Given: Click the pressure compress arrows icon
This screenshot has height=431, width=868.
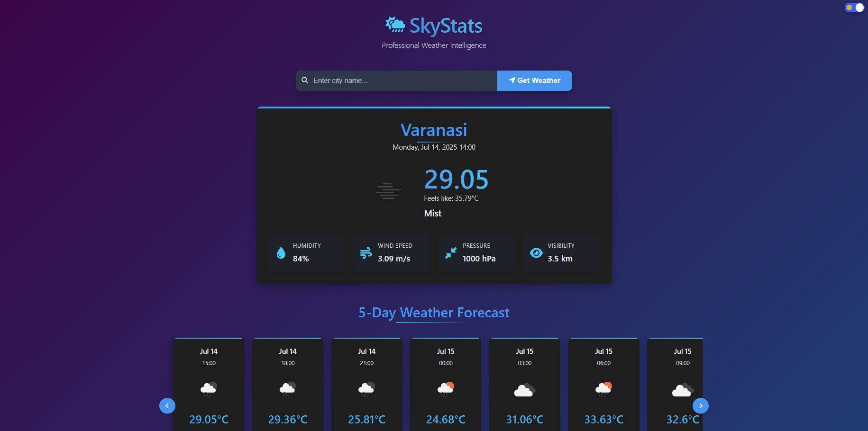Looking at the screenshot, I should click(451, 253).
